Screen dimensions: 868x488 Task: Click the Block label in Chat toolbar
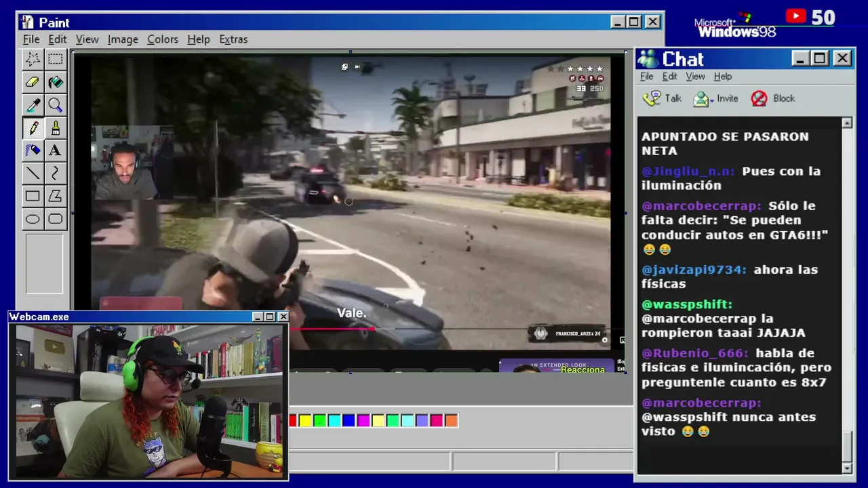(x=784, y=98)
